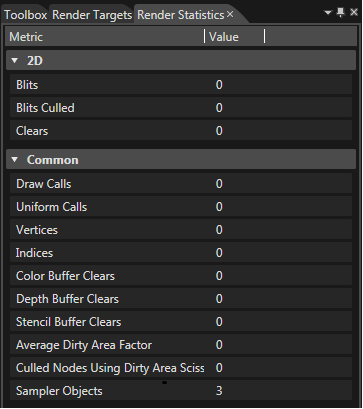Click the Vertices metric row
The width and height of the screenshot is (363, 409).
click(181, 230)
